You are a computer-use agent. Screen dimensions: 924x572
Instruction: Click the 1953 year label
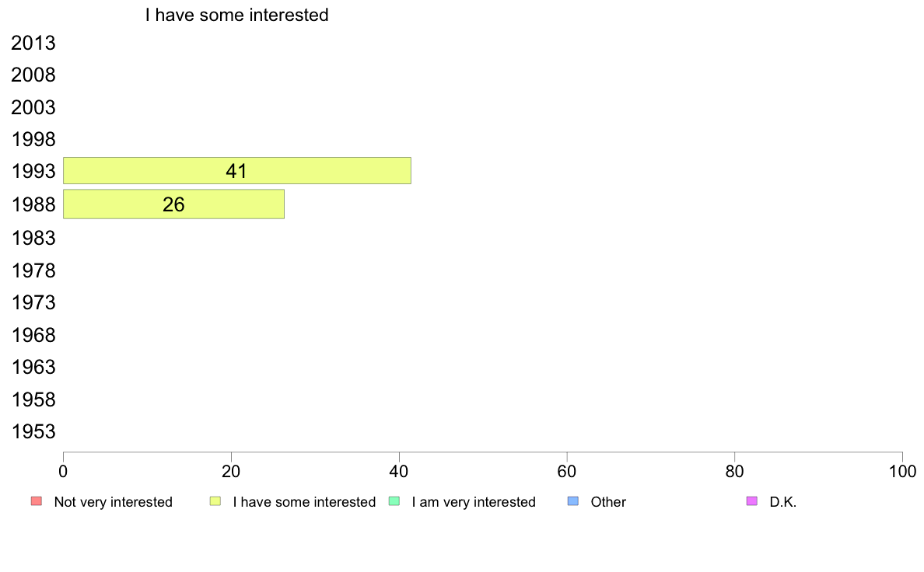pyautogui.click(x=33, y=432)
